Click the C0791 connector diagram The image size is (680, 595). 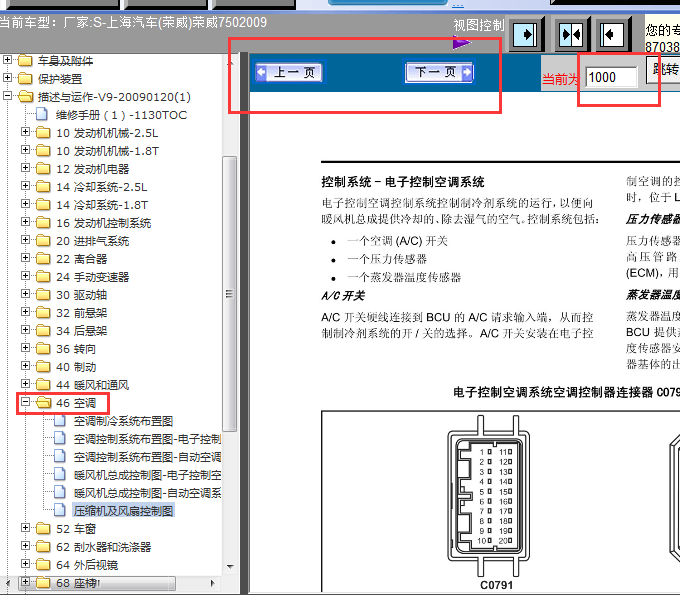pyautogui.click(x=489, y=497)
